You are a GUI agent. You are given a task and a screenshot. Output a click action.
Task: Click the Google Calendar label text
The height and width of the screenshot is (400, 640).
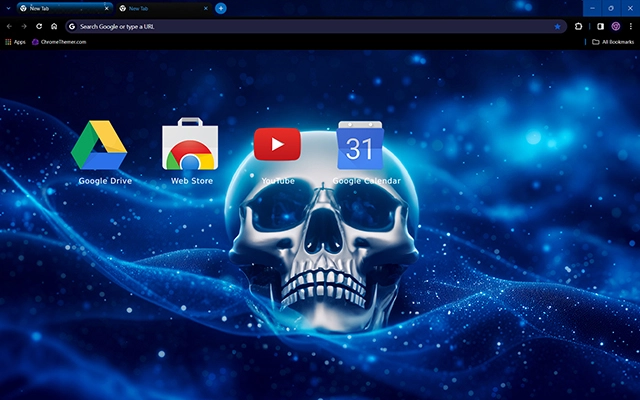click(367, 181)
